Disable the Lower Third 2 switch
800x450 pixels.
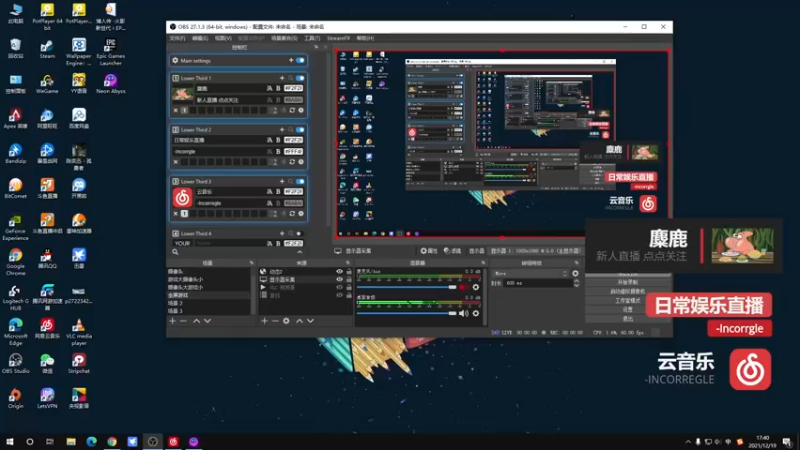(x=300, y=130)
